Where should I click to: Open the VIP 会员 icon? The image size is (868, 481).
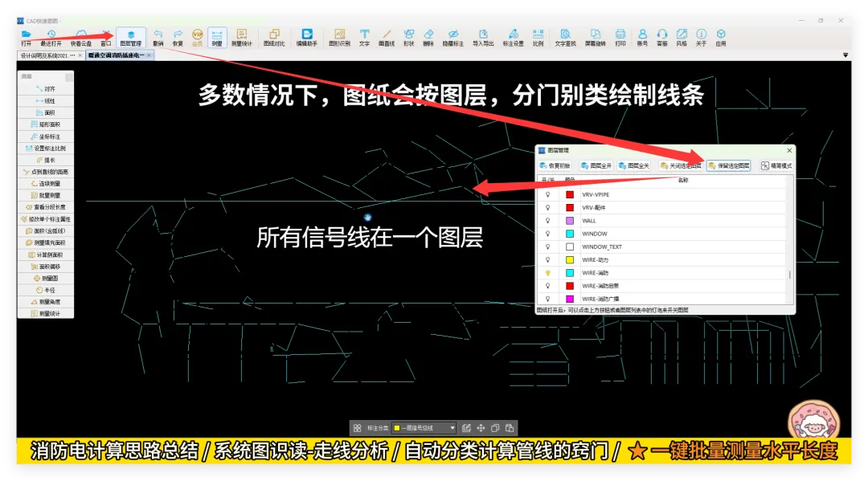click(197, 38)
